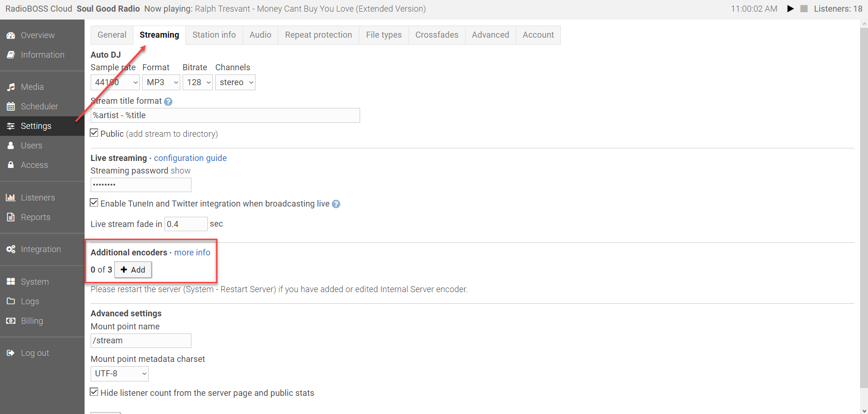Stop playback with the stop icon
Viewport: 868px width, 414px height.
pyautogui.click(x=804, y=9)
